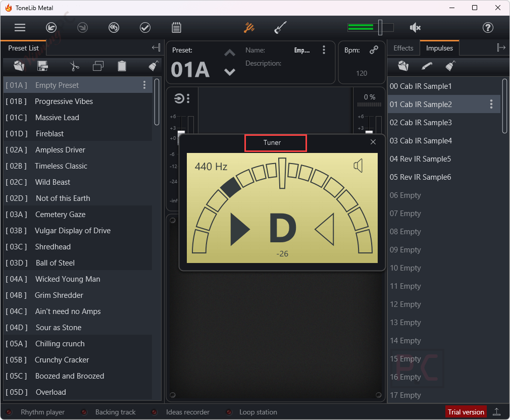Open the notepad icon in top toolbar
Screen dimensions: 510x420
click(176, 28)
